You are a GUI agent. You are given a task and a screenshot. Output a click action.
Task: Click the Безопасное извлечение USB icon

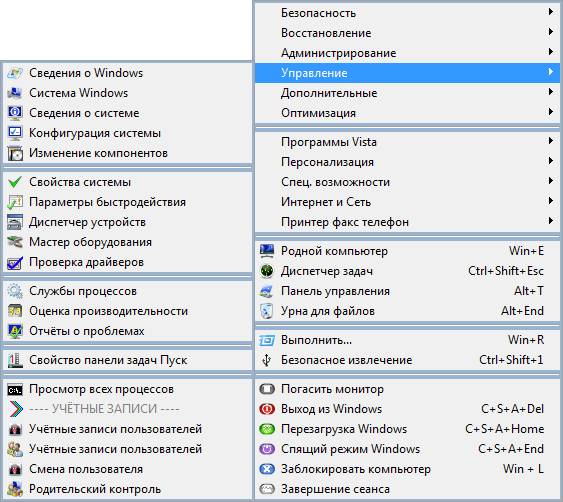267,360
